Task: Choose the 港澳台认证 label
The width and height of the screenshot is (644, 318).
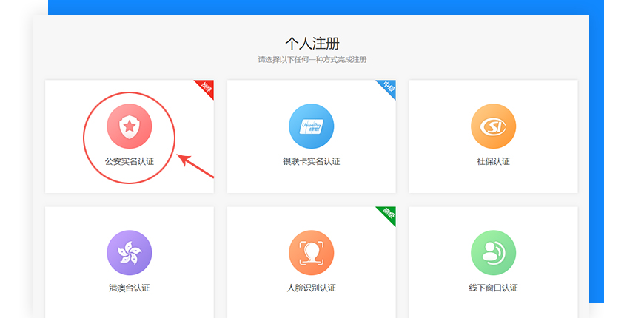Action: pos(130,288)
